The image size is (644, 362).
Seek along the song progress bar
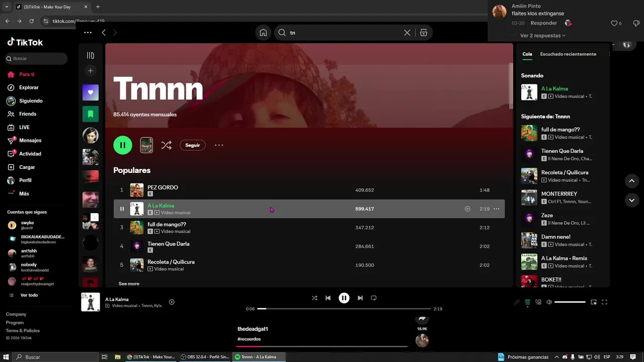[344, 309]
